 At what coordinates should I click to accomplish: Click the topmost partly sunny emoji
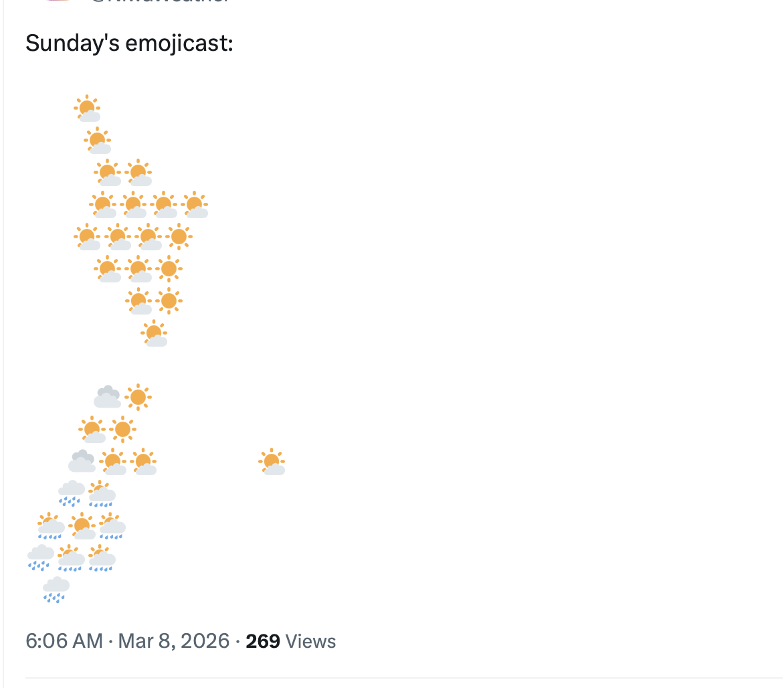click(88, 108)
